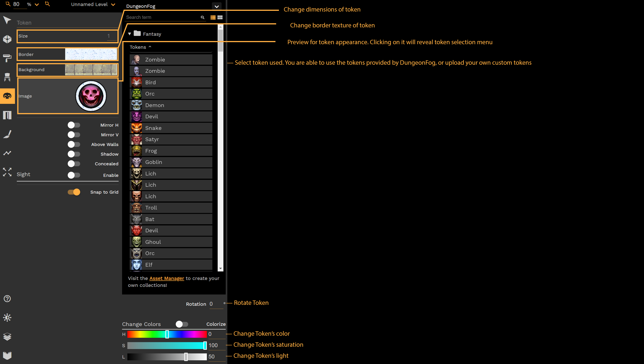Open the book notes icon
Viewport: 644px width, 364px height.
coord(7,356)
